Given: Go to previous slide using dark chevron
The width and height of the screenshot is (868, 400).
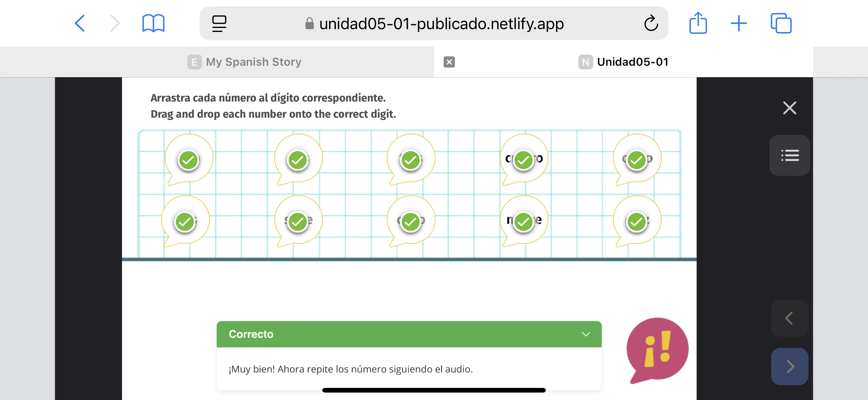Looking at the screenshot, I should [x=789, y=318].
